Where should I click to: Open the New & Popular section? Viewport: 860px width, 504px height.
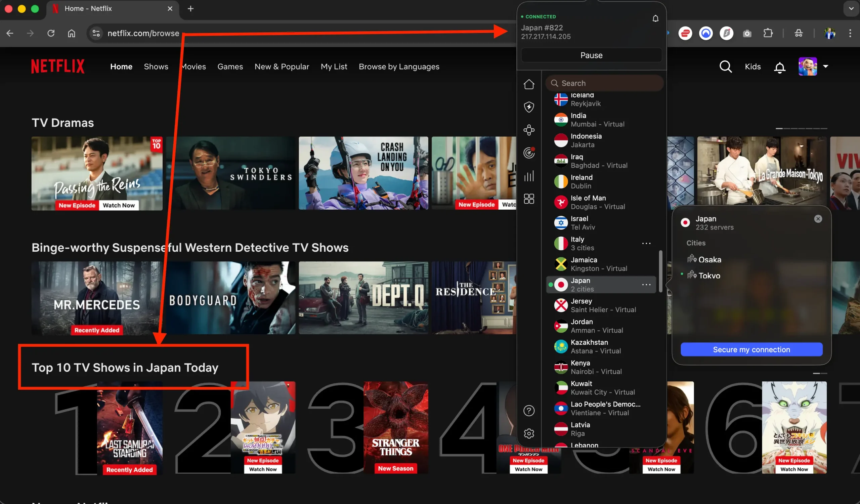point(282,67)
